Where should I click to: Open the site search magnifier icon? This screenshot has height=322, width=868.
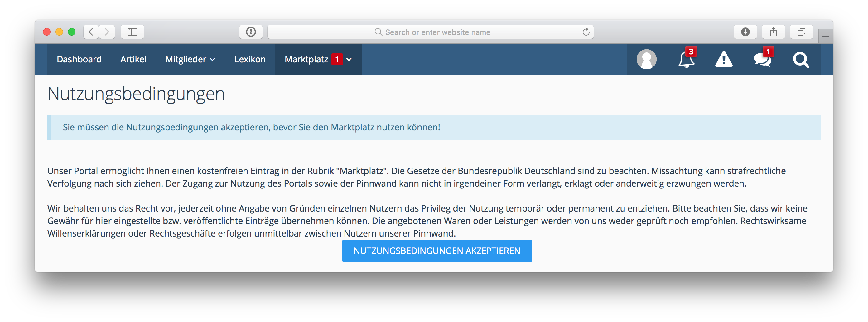[x=801, y=60]
